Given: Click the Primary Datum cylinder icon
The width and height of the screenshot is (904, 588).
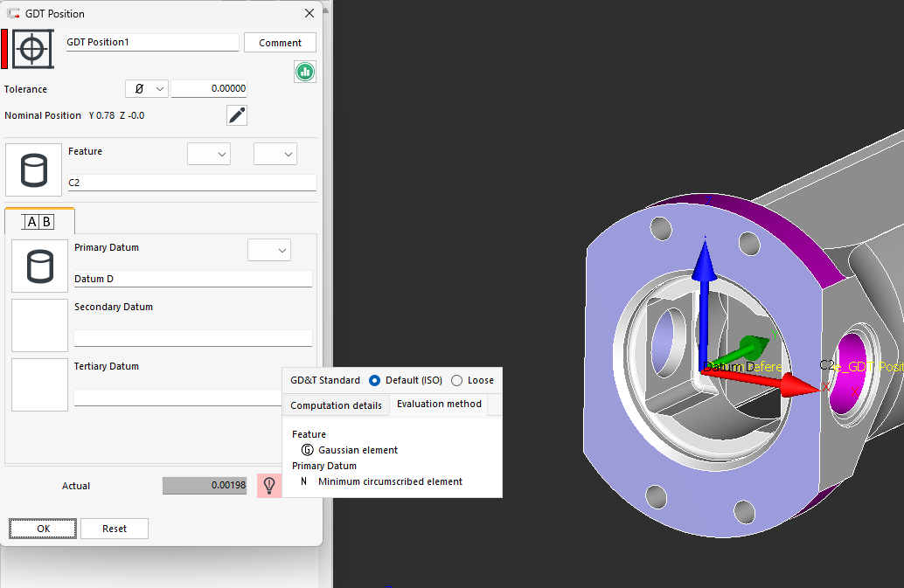Looking at the screenshot, I should (x=39, y=266).
